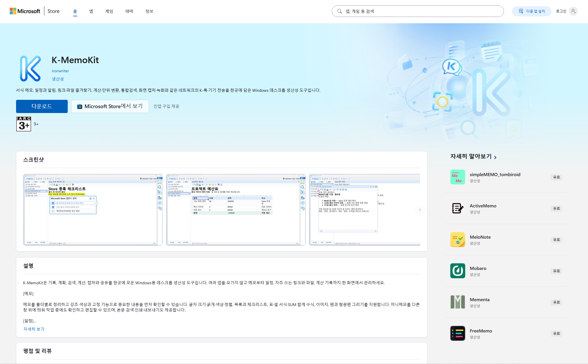Click the [메모] heading in the description
Viewport: 588px width, 364px height.
pos(28,293)
